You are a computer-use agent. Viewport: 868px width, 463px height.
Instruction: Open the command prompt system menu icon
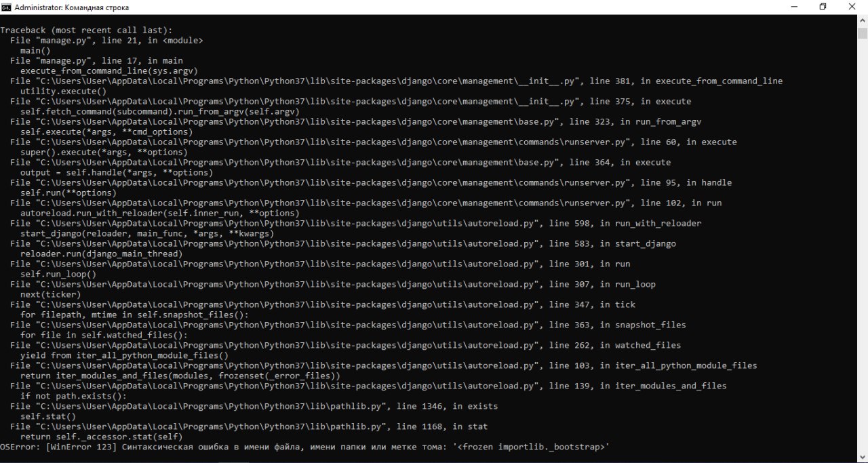[x=7, y=7]
